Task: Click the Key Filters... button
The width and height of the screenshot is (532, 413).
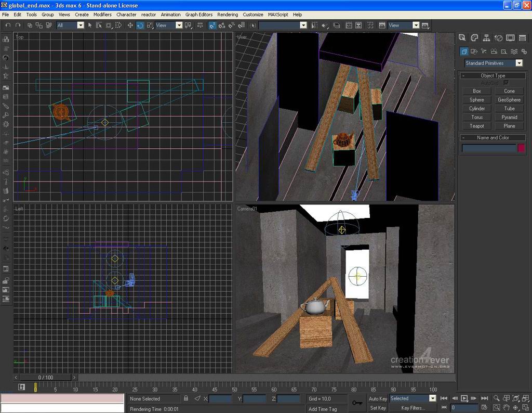Action: click(x=413, y=408)
